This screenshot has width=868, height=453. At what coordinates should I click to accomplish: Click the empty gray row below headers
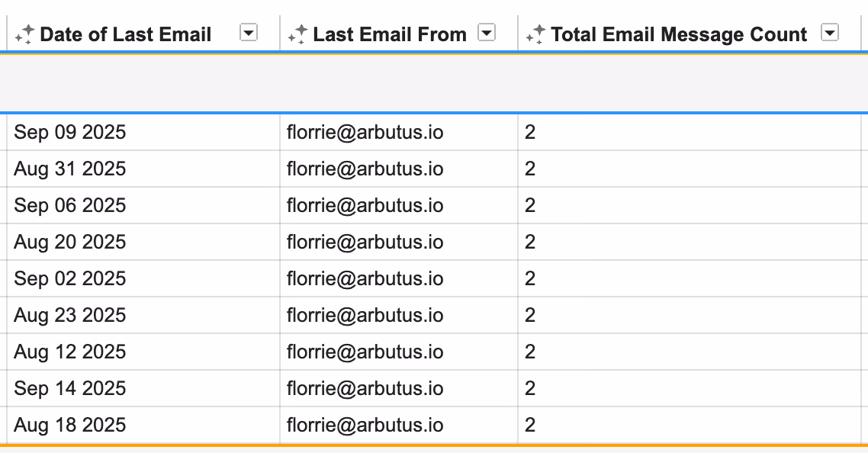pos(434,83)
